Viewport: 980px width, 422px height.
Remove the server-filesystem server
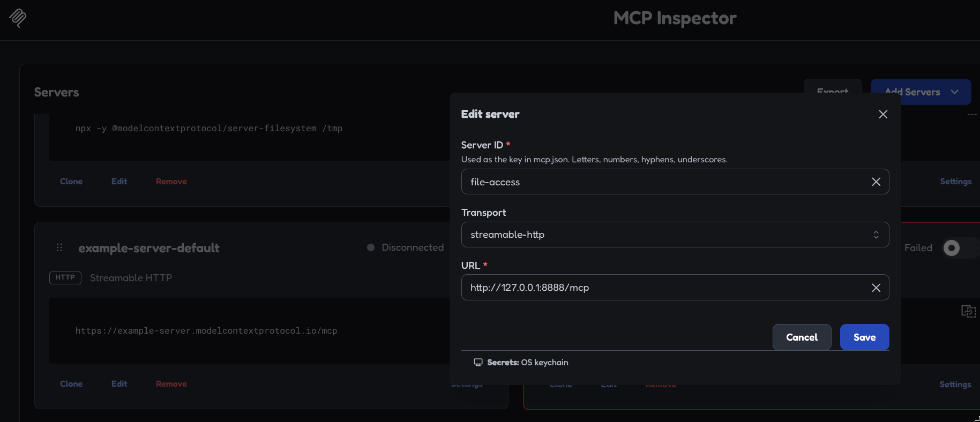pyautogui.click(x=171, y=182)
